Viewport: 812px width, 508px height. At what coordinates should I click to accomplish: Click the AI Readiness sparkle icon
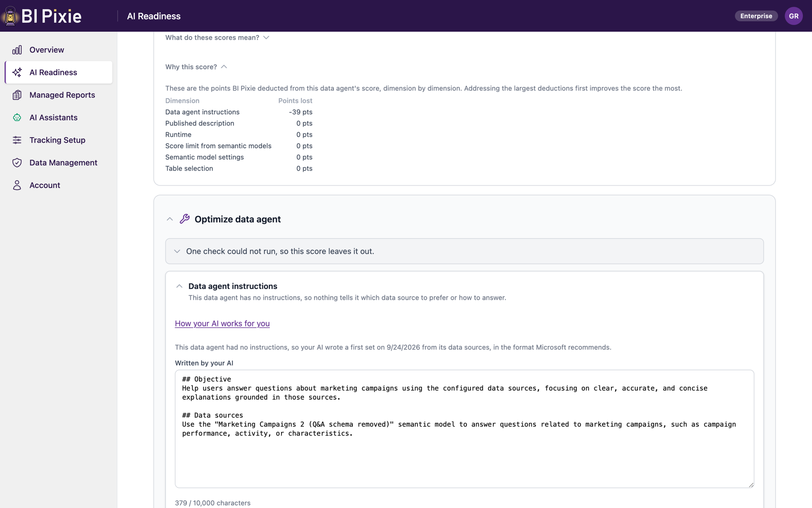point(17,72)
